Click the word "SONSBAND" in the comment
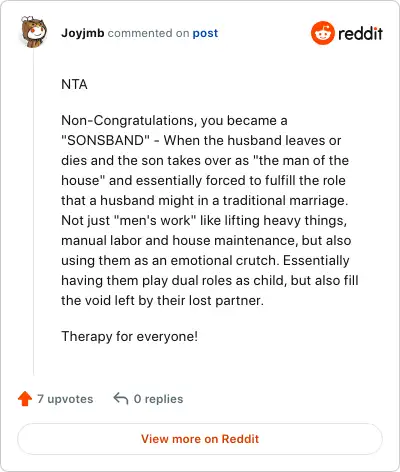Screen dimensions: 400x472 pyautogui.click(x=105, y=140)
